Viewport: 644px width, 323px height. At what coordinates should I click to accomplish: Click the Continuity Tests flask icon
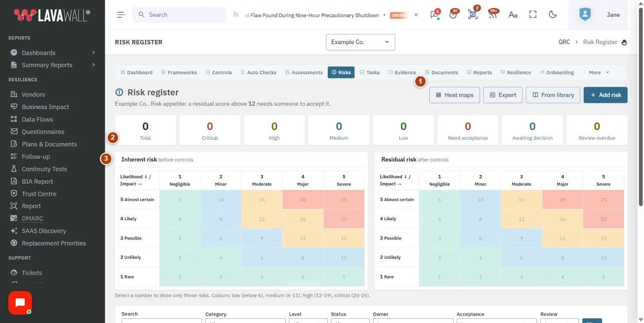point(14,169)
